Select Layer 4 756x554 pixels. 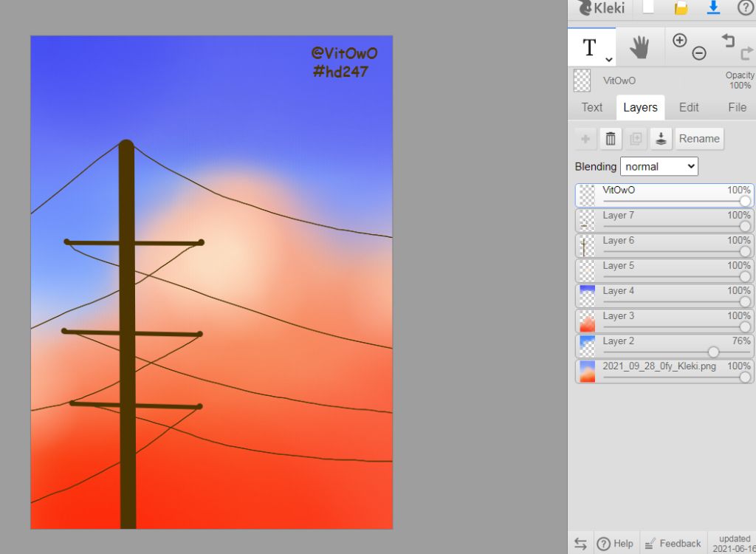[664, 295]
